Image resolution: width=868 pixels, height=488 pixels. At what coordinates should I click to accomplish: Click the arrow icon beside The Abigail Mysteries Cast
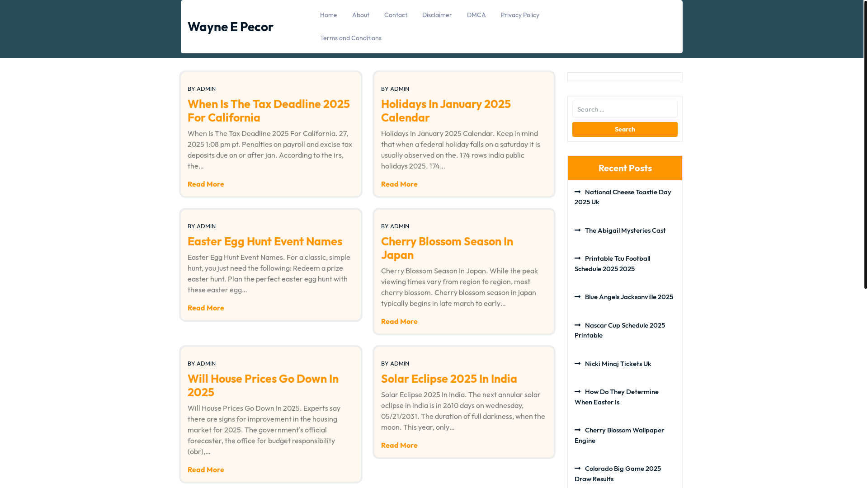coord(577,230)
